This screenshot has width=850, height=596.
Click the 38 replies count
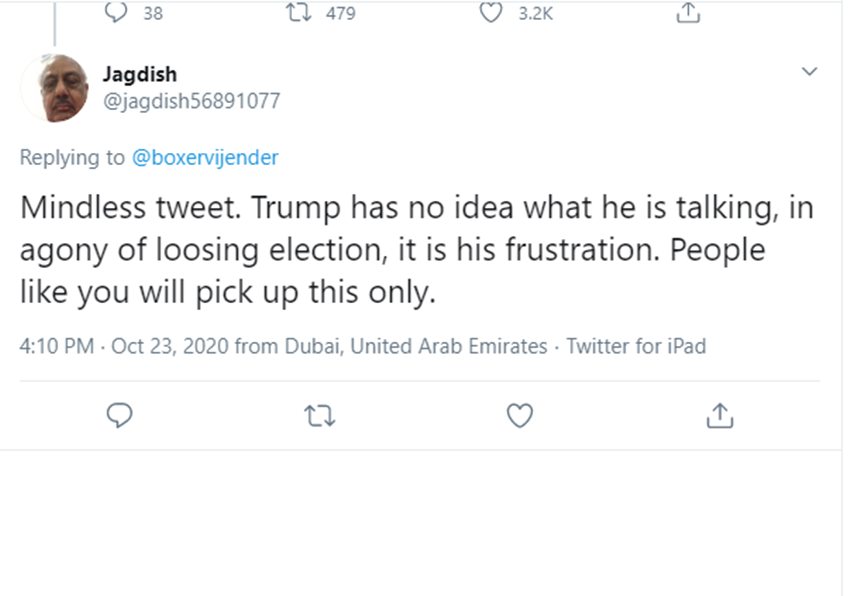click(x=153, y=13)
